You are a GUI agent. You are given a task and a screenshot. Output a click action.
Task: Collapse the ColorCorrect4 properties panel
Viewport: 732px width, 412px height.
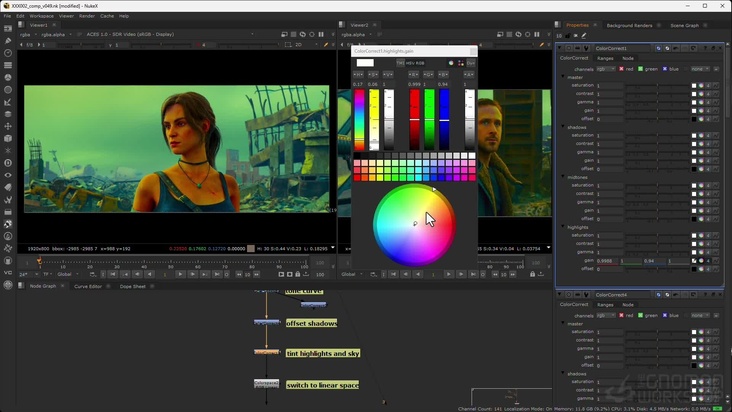point(560,294)
